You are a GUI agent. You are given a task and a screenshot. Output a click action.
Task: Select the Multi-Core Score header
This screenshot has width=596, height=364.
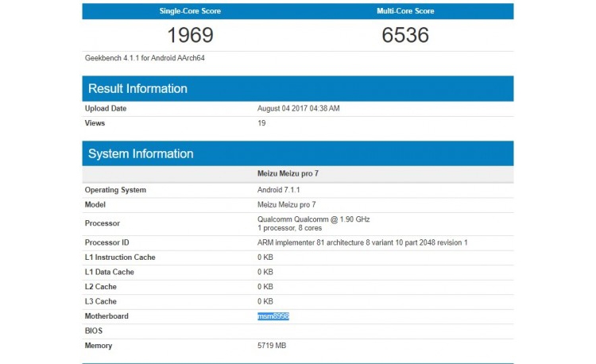405,11
